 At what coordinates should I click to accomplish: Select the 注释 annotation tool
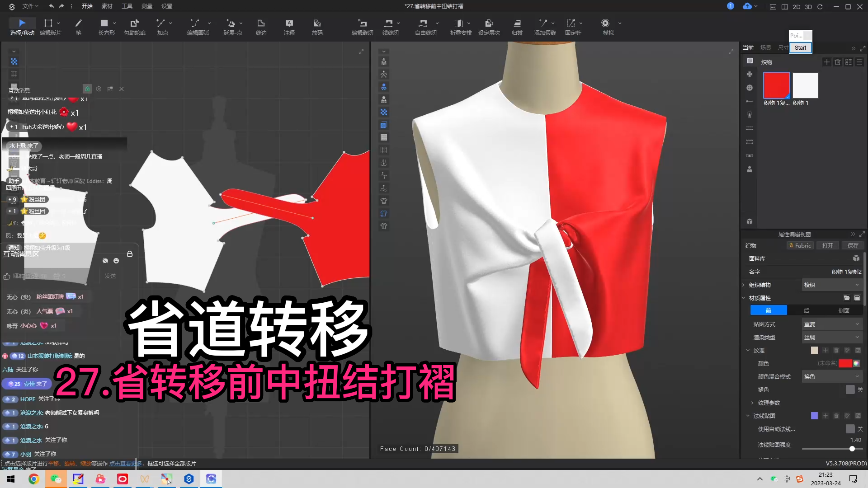coord(289,27)
